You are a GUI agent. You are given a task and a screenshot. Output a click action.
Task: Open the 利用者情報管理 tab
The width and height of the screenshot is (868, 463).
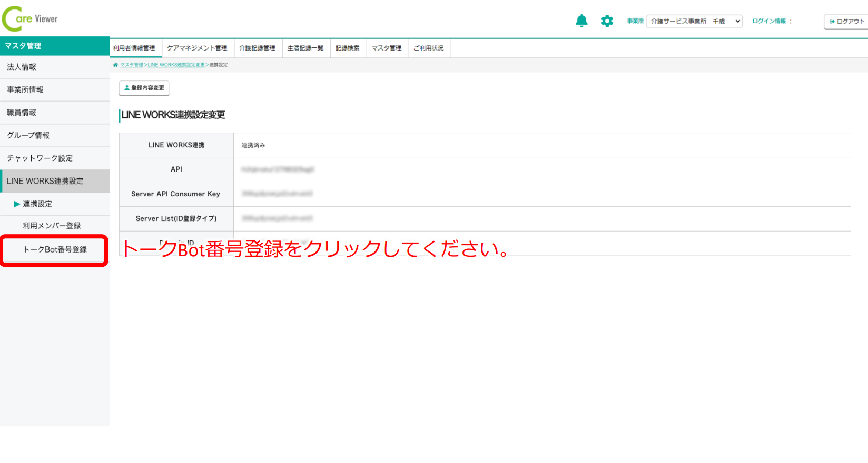(134, 48)
